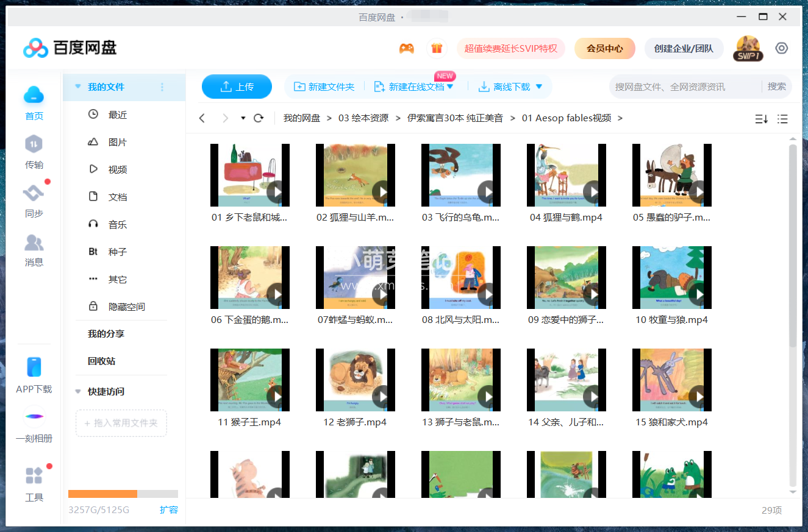The image size is (808, 532).
Task: Open the 新建在线文档 dropdown arrow
Action: [449, 87]
